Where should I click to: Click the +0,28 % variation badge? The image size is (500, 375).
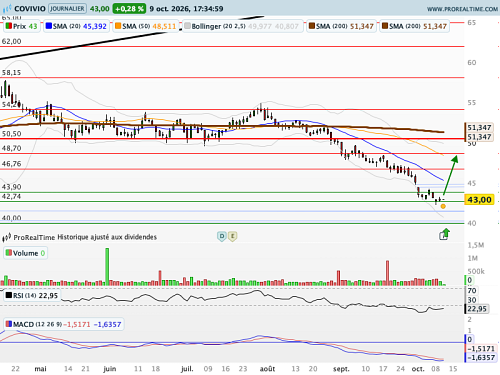pos(129,9)
